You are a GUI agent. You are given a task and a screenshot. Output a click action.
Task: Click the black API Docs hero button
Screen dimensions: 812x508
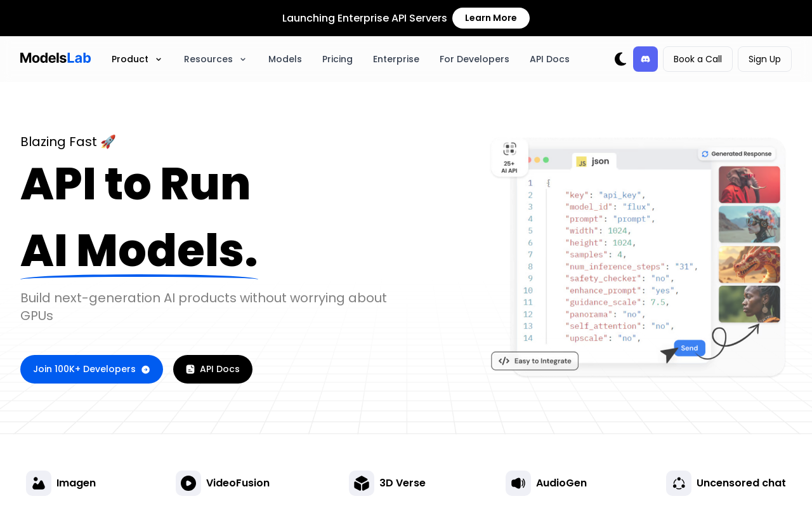pos(213,369)
